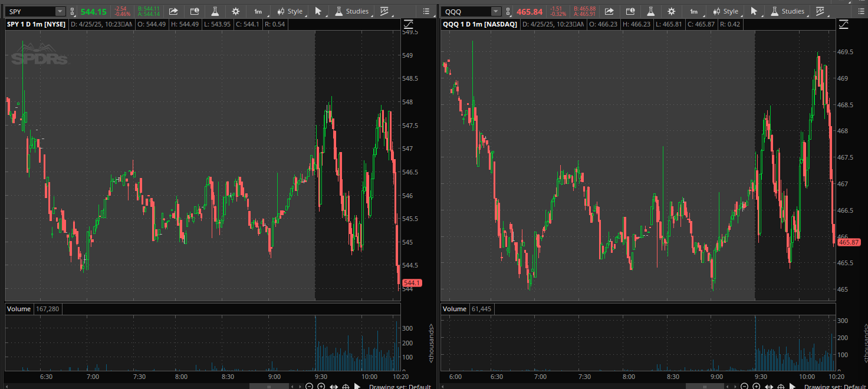Viewport: 868px width, 389px height.
Task: Click the QQQ current price bubble 465.87
Action: 849,242
